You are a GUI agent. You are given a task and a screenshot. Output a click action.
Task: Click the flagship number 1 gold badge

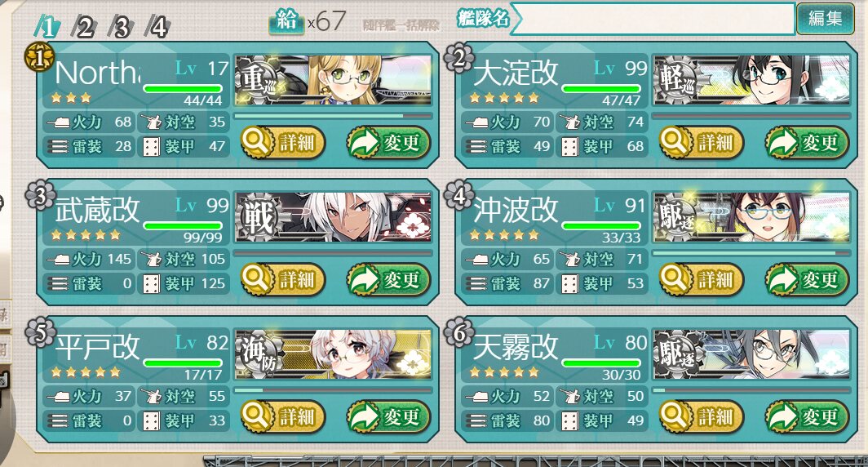(x=39, y=58)
